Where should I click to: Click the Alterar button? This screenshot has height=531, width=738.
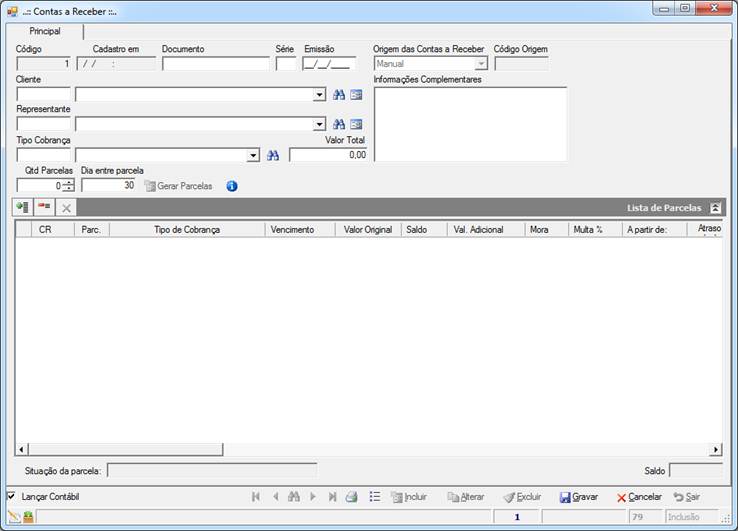465,497
